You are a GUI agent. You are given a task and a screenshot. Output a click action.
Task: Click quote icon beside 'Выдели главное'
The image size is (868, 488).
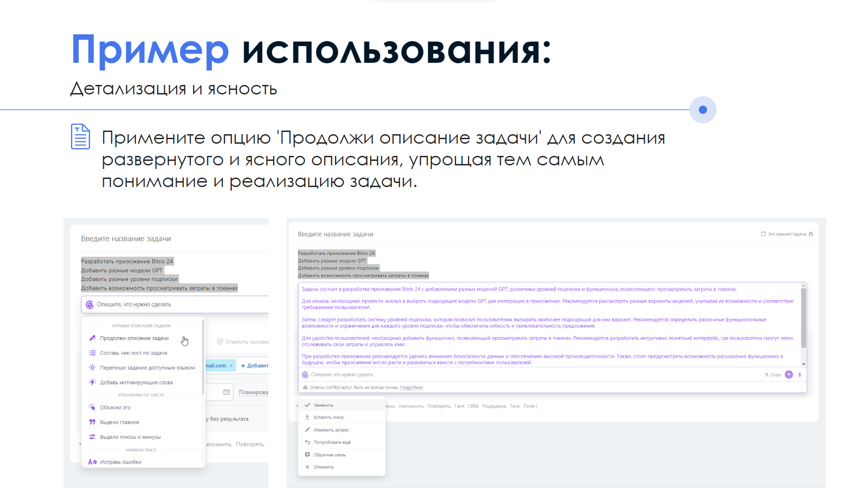92,422
